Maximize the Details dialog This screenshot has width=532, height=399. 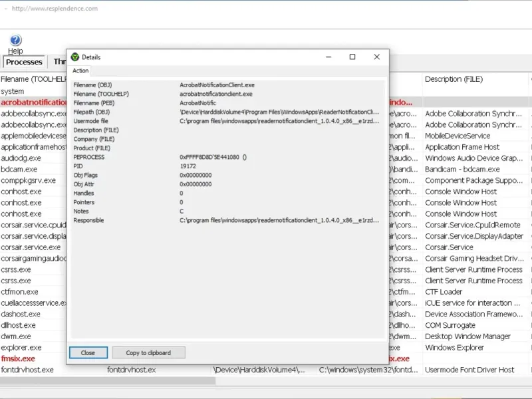tap(352, 57)
